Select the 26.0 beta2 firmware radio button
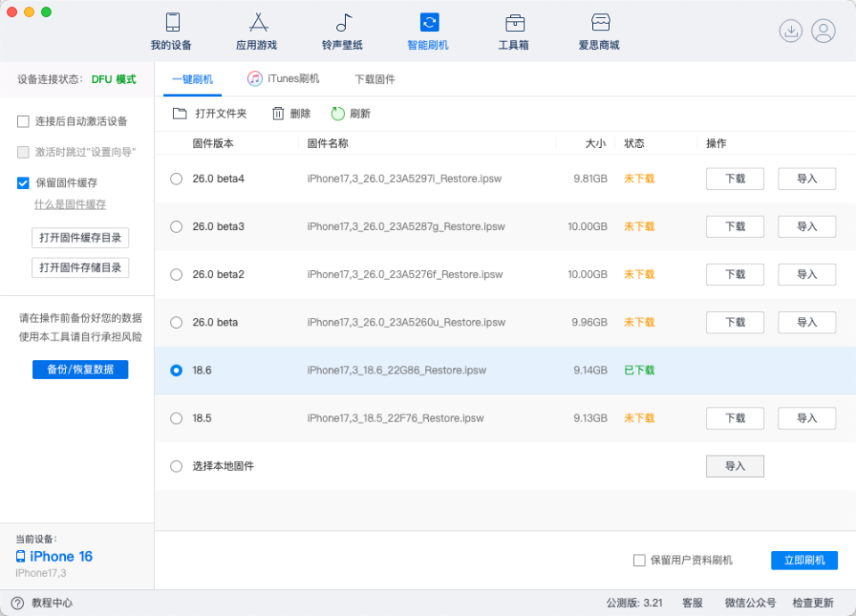The width and height of the screenshot is (856, 616). (x=177, y=275)
